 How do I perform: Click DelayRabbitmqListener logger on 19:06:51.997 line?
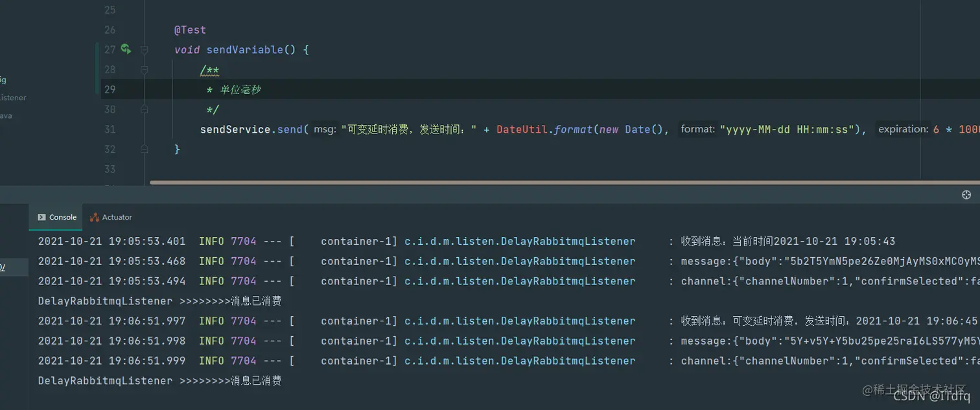coord(520,321)
